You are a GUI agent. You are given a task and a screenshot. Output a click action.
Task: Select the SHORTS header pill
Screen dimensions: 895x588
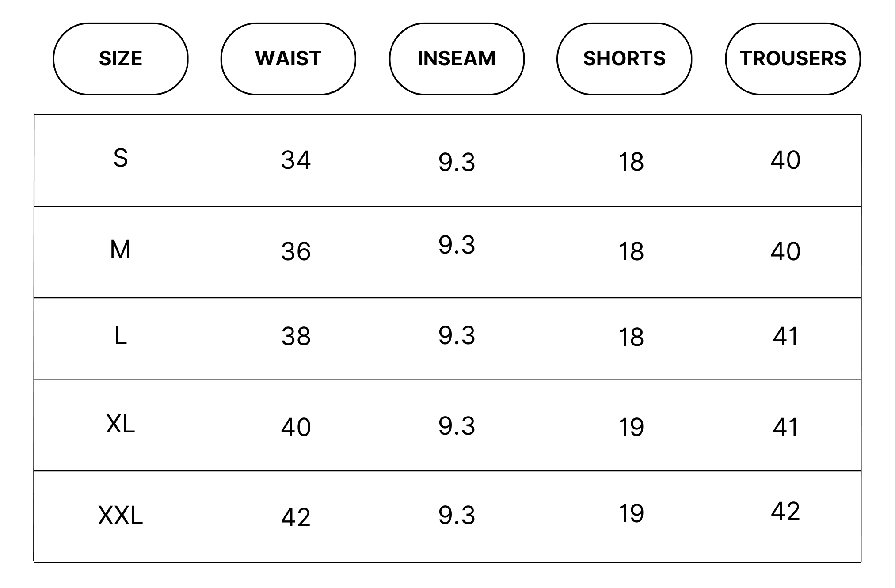(x=624, y=59)
